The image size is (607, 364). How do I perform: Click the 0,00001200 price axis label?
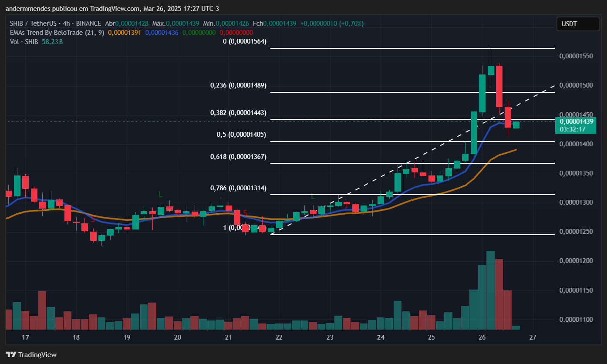point(577,261)
